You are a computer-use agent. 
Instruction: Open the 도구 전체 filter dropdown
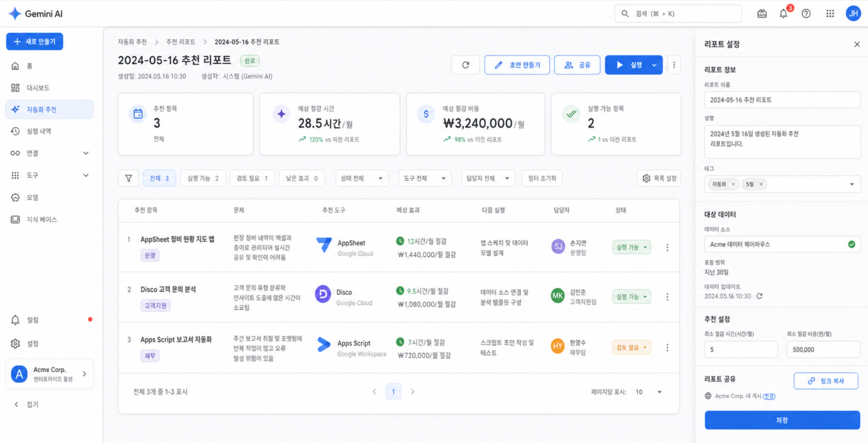click(425, 178)
